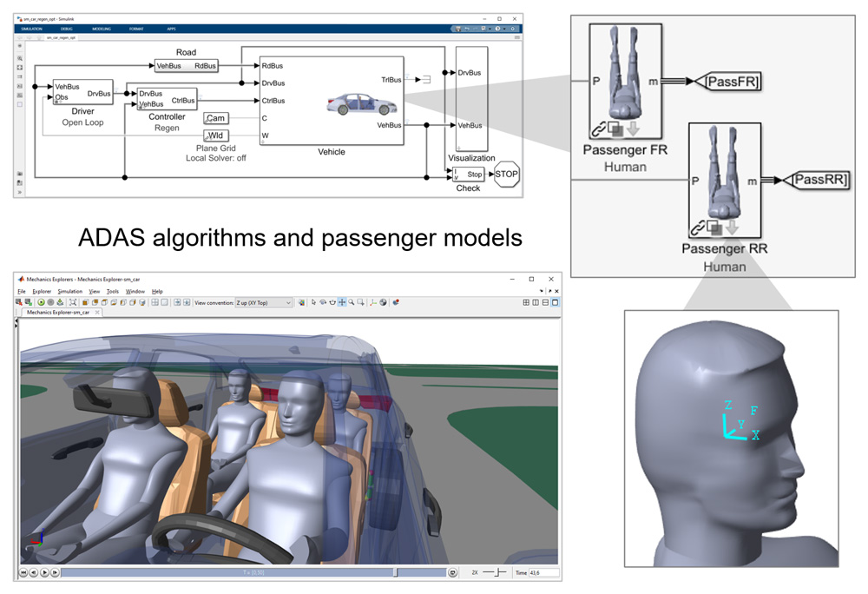
Task: Click the STOP sign block in the Simulink model
Action: point(507,174)
